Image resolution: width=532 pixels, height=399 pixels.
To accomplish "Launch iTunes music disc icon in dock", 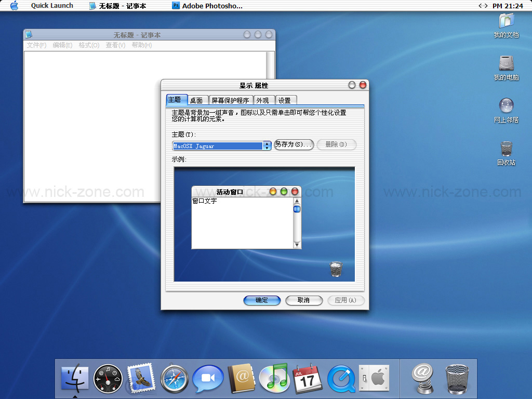I will tap(274, 377).
